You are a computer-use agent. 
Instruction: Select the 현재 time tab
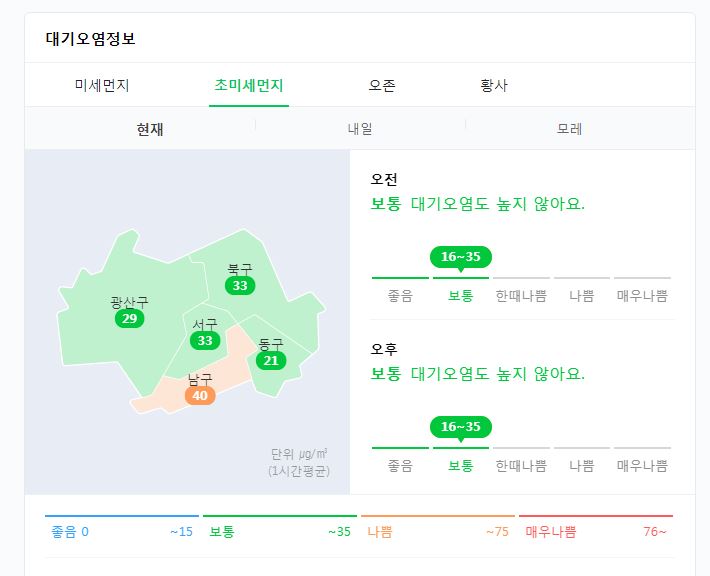point(150,129)
